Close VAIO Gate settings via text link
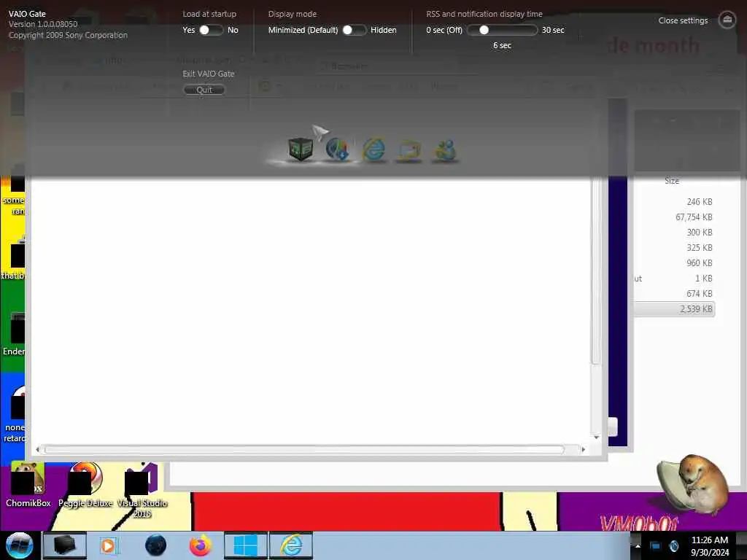747x560 pixels. pyautogui.click(x=683, y=20)
